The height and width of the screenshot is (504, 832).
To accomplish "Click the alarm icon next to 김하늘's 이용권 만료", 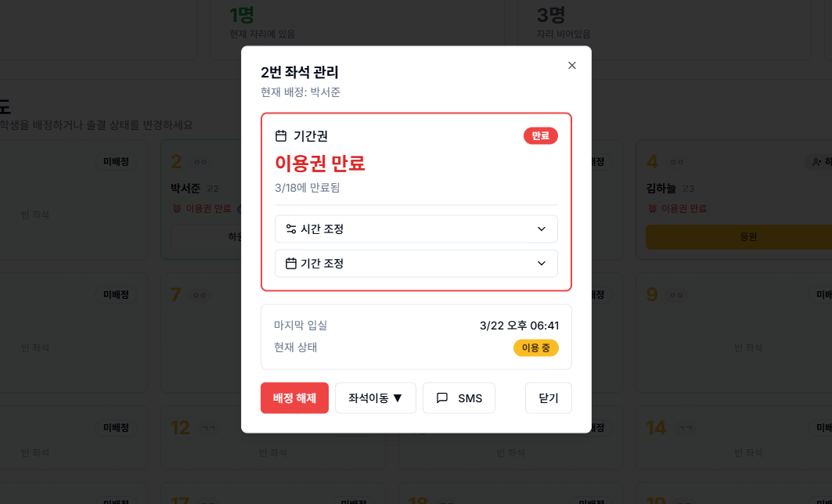I will pos(653,209).
